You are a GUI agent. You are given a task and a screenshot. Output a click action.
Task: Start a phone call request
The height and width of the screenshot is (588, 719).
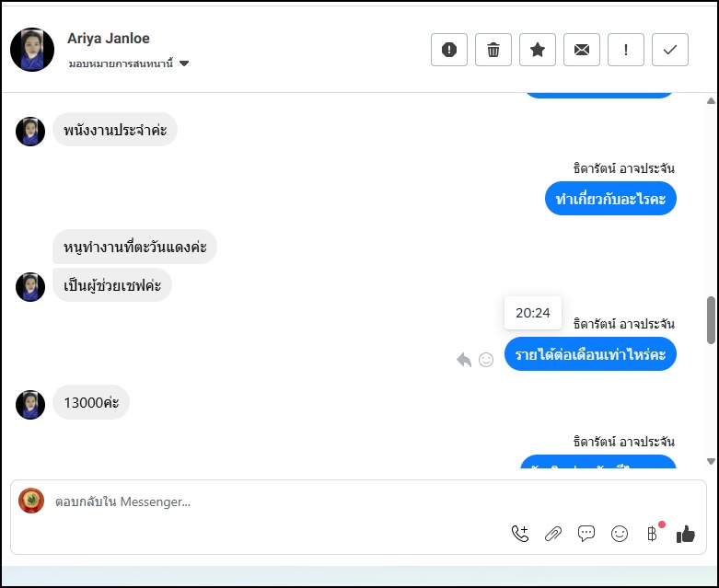520,534
